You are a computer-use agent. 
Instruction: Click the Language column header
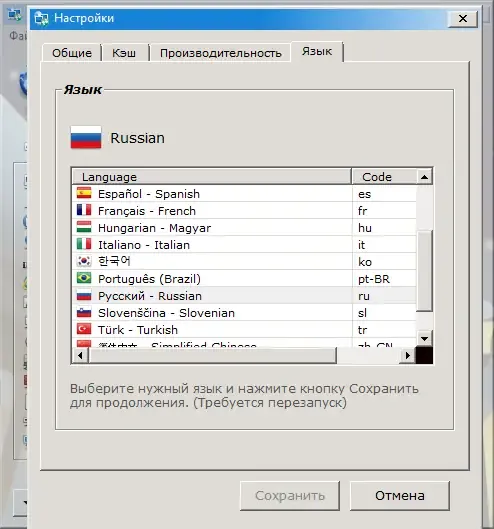point(212,177)
